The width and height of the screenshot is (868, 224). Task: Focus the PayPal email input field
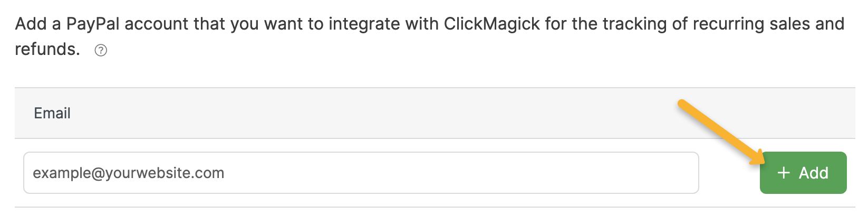pos(361,173)
